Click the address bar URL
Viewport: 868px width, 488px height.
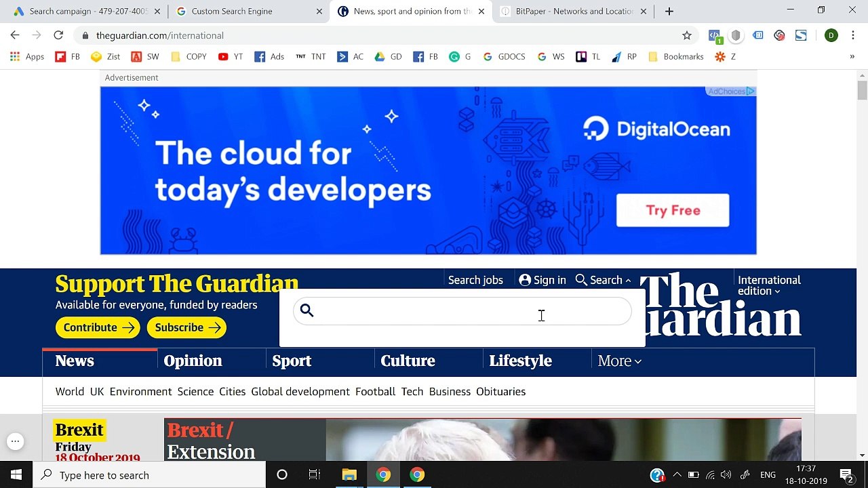(x=160, y=35)
